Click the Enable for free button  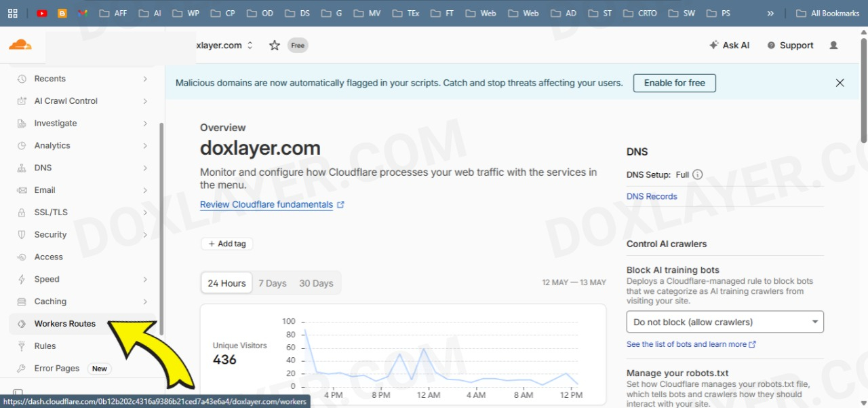click(675, 83)
